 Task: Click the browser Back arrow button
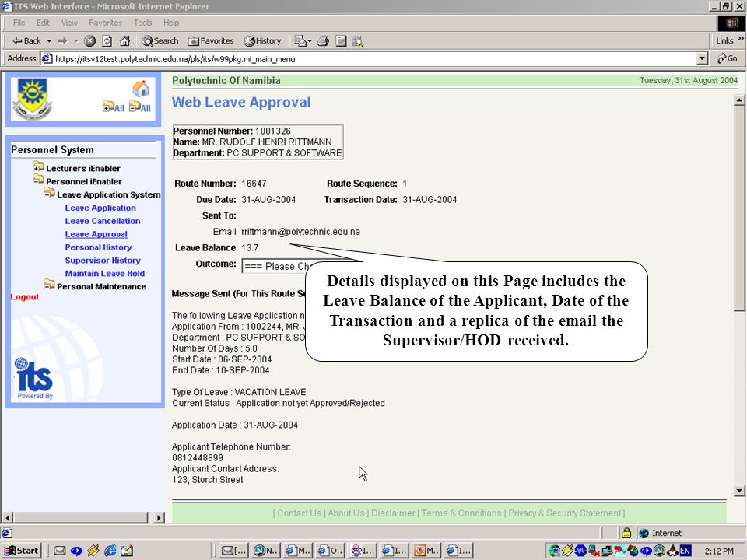point(26,41)
